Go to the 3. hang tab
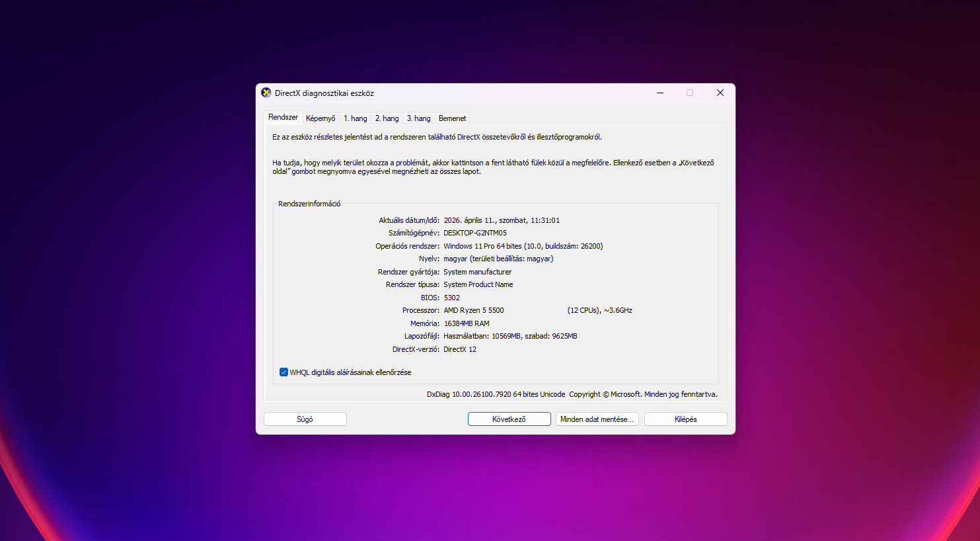The image size is (980, 541). click(x=419, y=118)
